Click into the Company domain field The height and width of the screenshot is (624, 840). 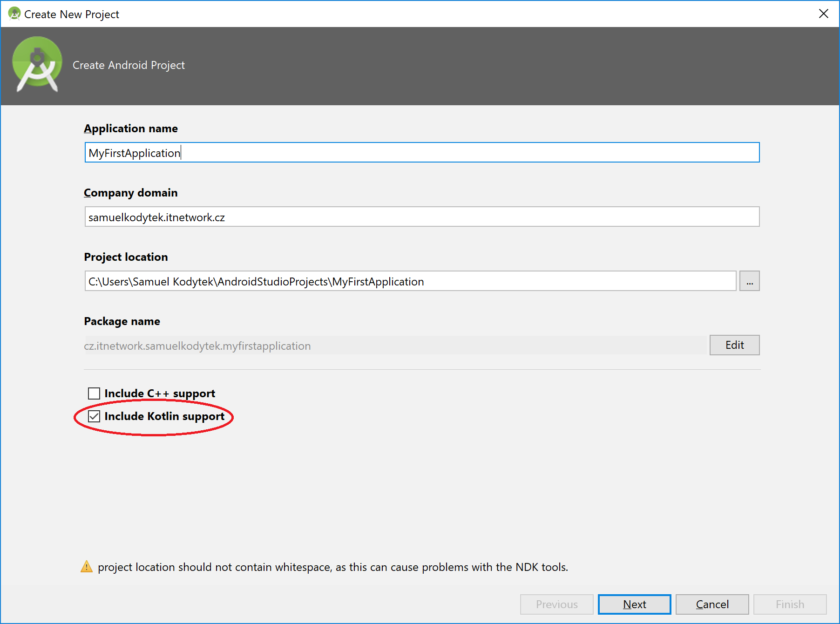pos(421,217)
